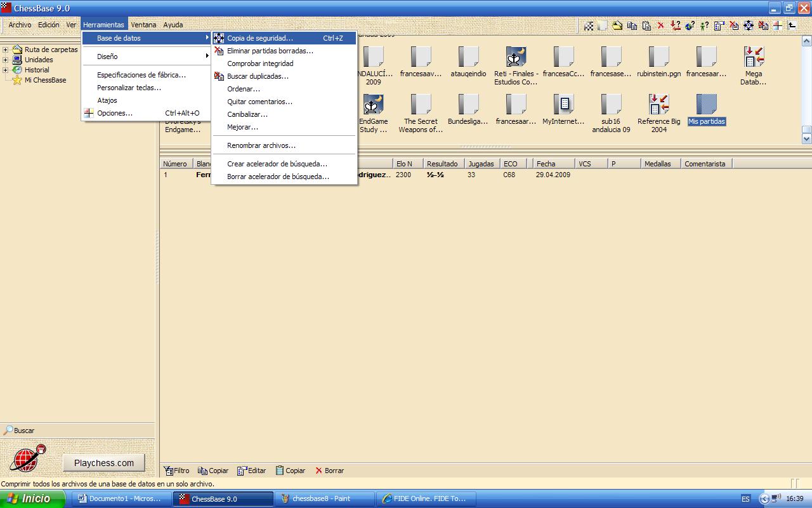Open the Edición menu
The height and width of the screenshot is (508, 812).
[48, 25]
